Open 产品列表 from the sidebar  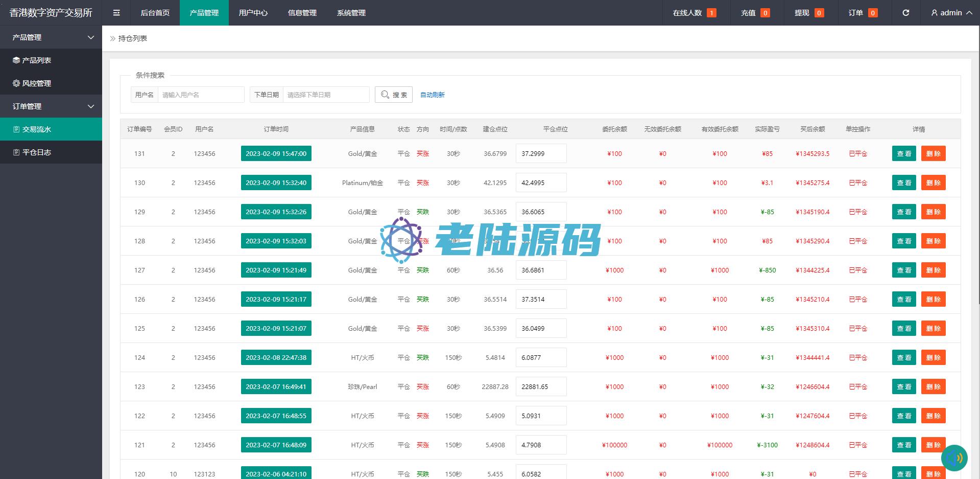pyautogui.click(x=36, y=60)
